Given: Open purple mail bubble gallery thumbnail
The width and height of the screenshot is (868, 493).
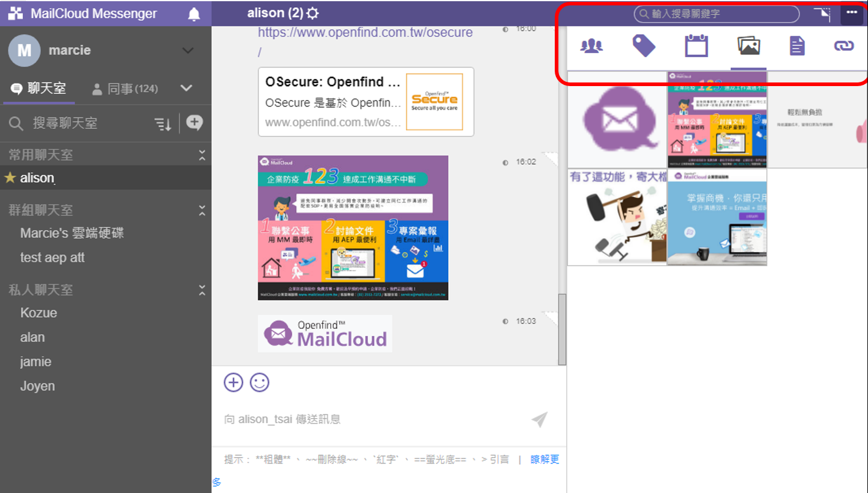Looking at the screenshot, I should (617, 119).
